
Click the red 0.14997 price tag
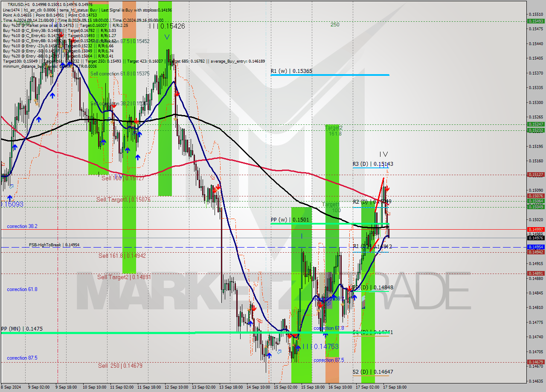click(x=536, y=229)
